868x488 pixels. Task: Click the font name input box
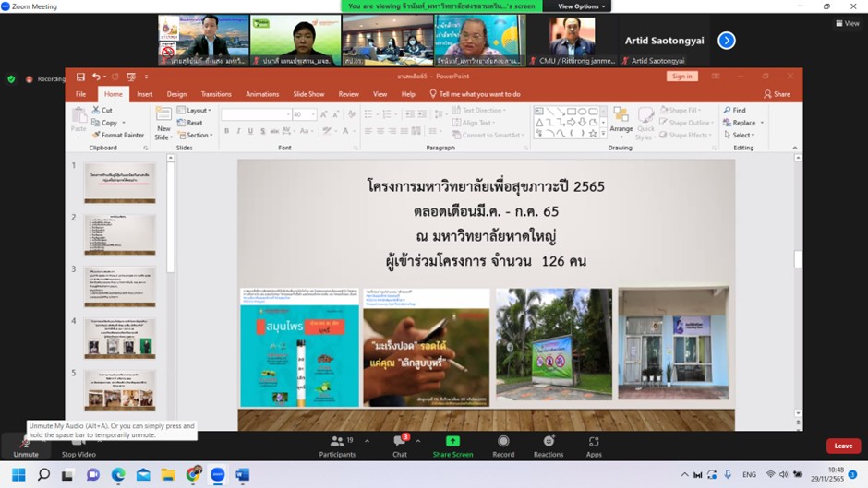[255, 114]
